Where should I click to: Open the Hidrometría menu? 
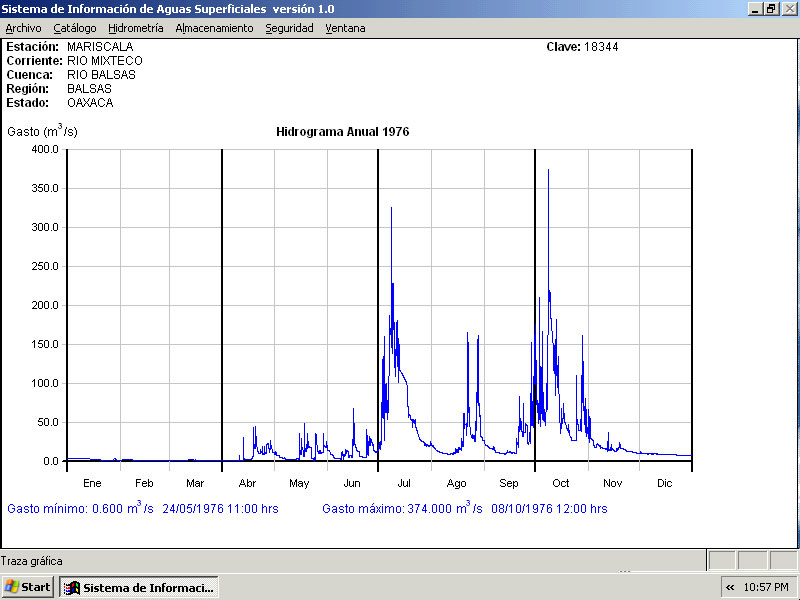click(136, 28)
